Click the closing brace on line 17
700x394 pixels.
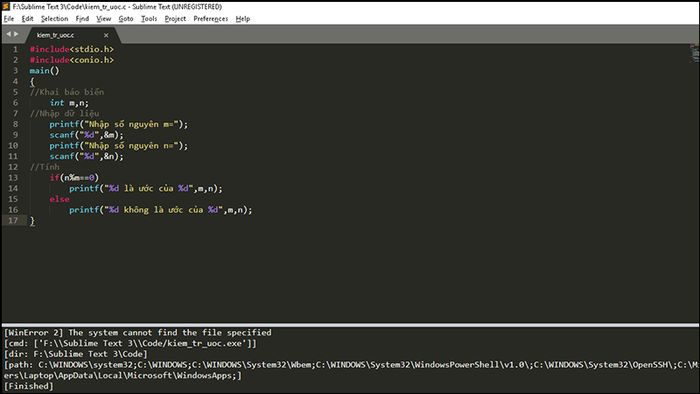coord(32,220)
